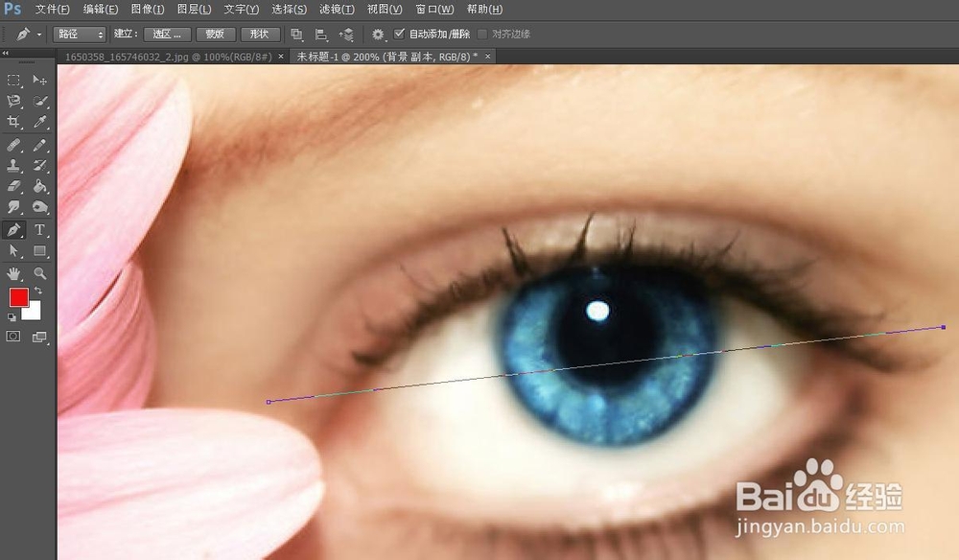This screenshot has height=560, width=959.
Task: Select the Move tool
Action: [38, 81]
